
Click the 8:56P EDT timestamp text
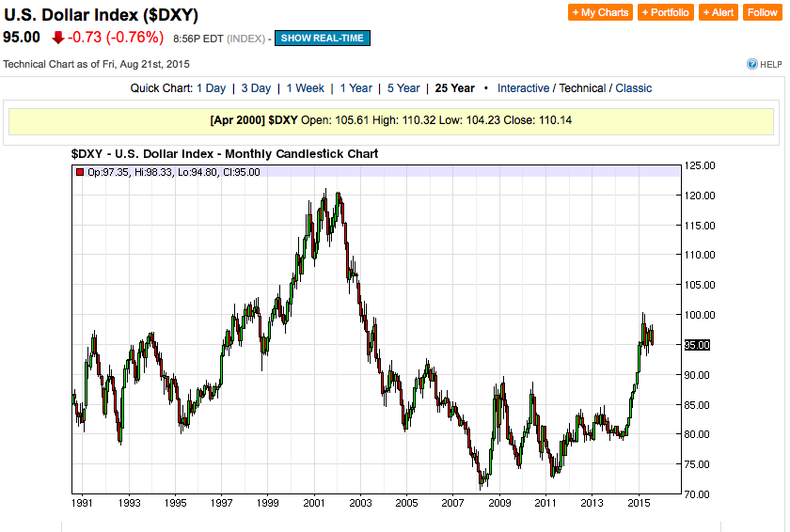(x=198, y=39)
